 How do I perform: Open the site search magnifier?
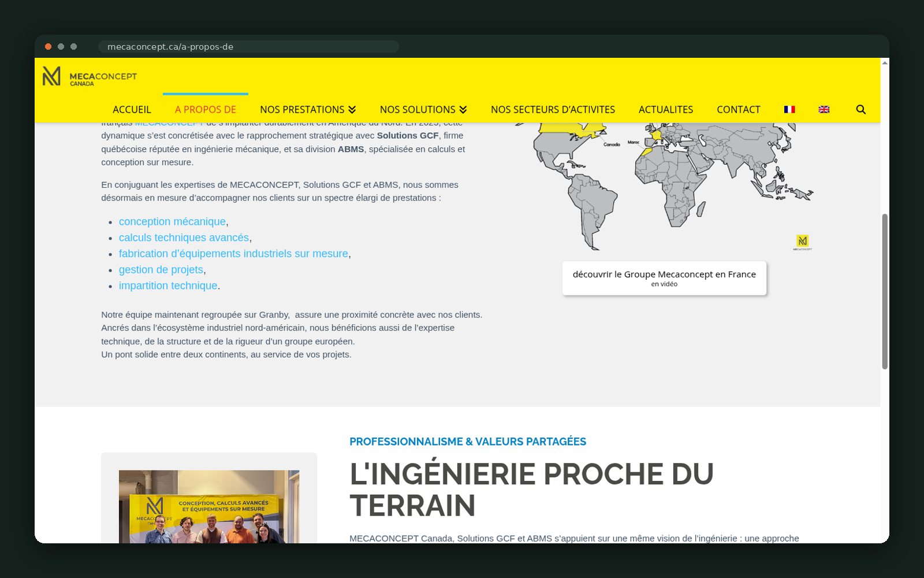tap(860, 109)
